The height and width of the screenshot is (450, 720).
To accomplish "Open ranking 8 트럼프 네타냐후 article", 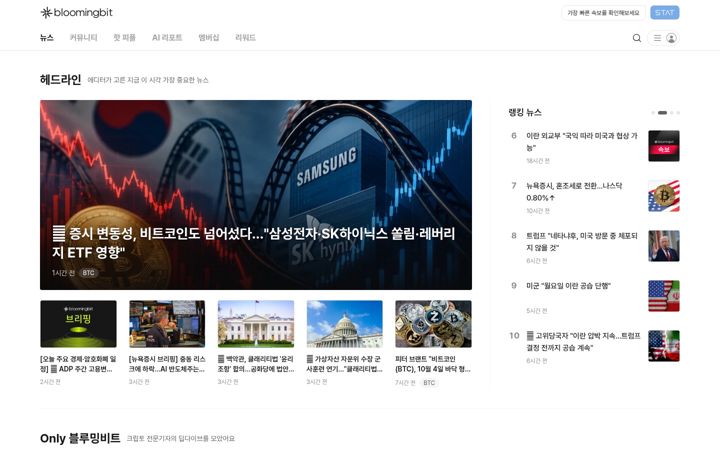I will click(582, 242).
